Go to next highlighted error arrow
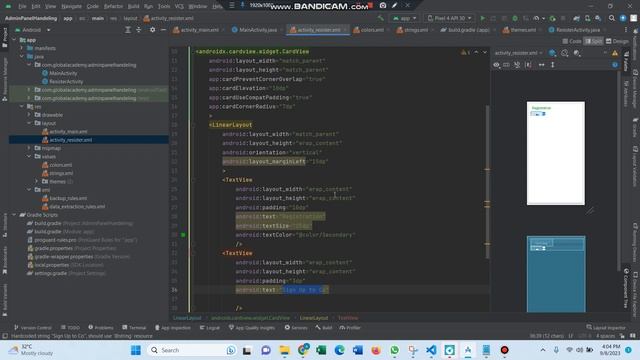The width and height of the screenshot is (640, 360). [484, 52]
